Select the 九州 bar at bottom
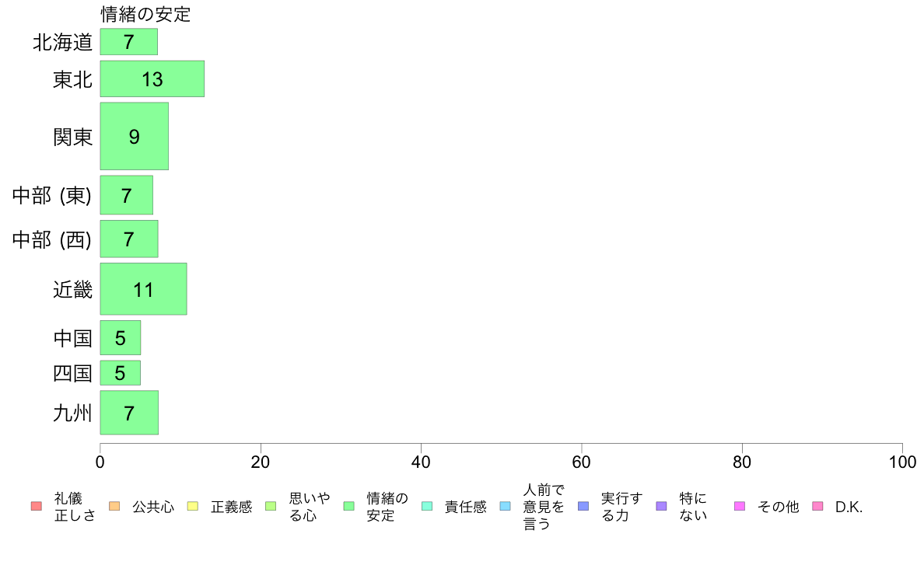Image resolution: width=924 pixels, height=572 pixels. tap(129, 413)
